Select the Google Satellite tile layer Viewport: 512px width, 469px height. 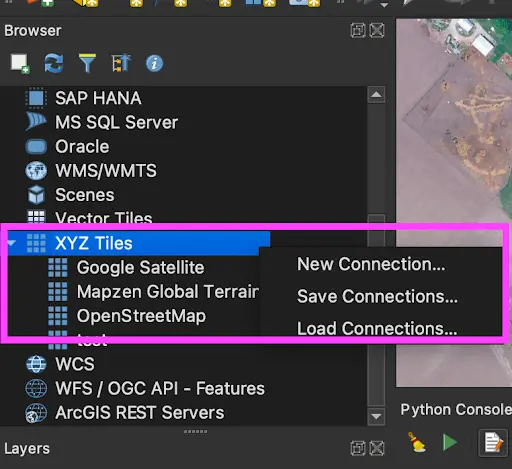[140, 268]
